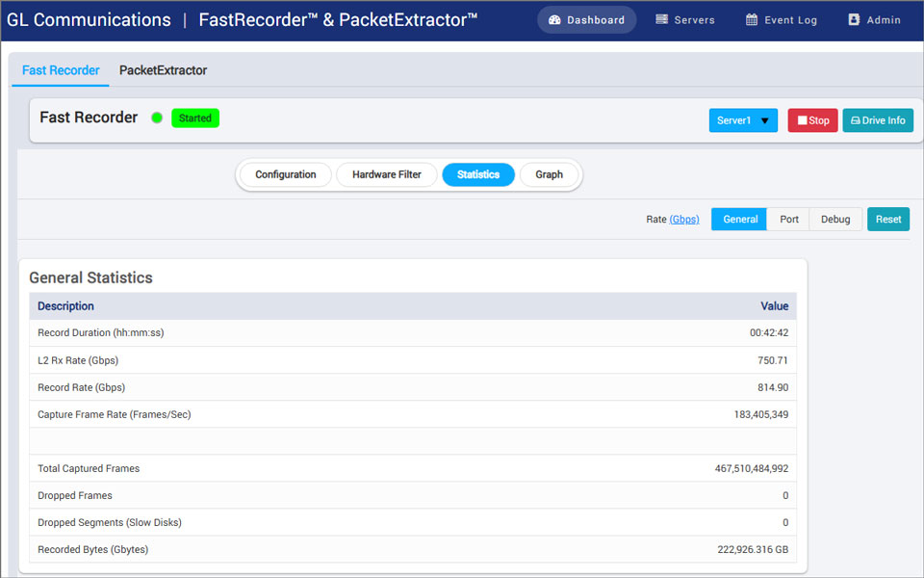Switch to the PacketExtractor tab
Screen dimensions: 924x578
pos(164,70)
